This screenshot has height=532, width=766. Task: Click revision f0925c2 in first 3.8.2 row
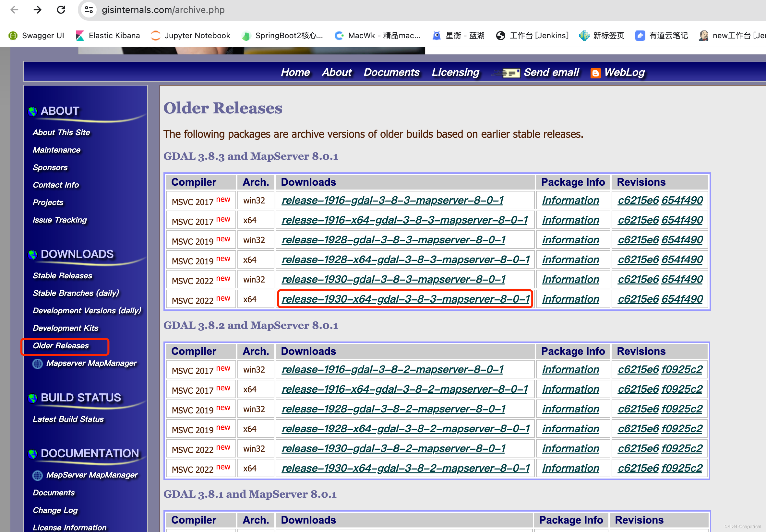point(682,369)
